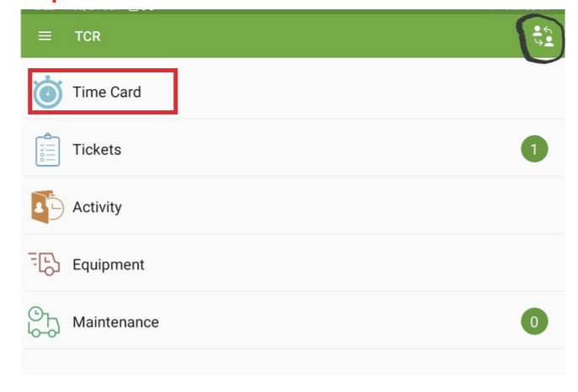Click the TCR title in header
578x392 pixels.
click(87, 36)
